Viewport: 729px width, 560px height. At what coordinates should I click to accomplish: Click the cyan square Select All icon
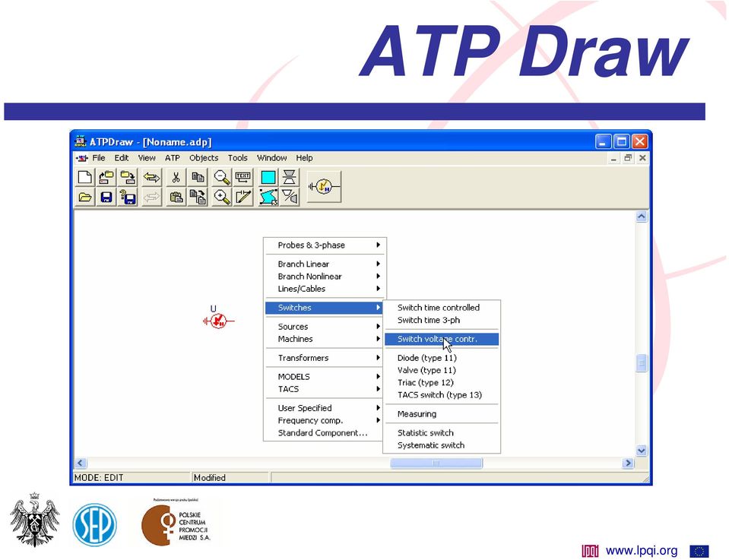pos(268,177)
